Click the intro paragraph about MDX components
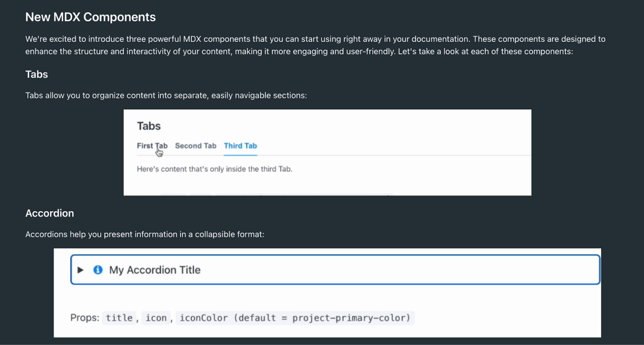 [x=314, y=45]
